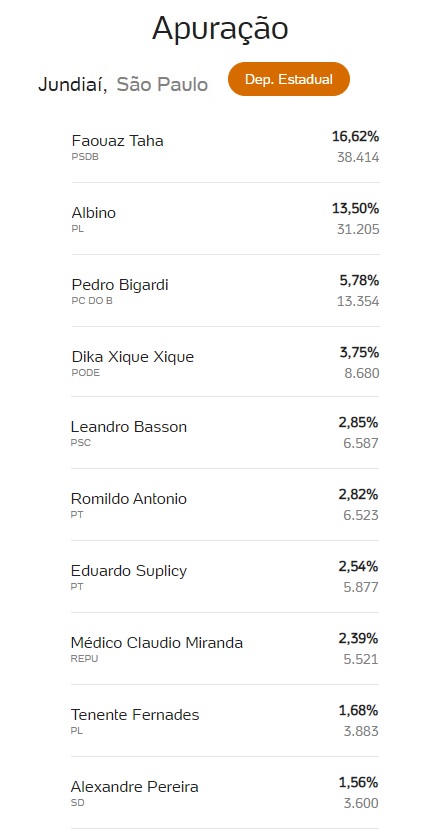
Task: Click the 3,75% value for Dika Xique Xique
Action: (x=359, y=352)
